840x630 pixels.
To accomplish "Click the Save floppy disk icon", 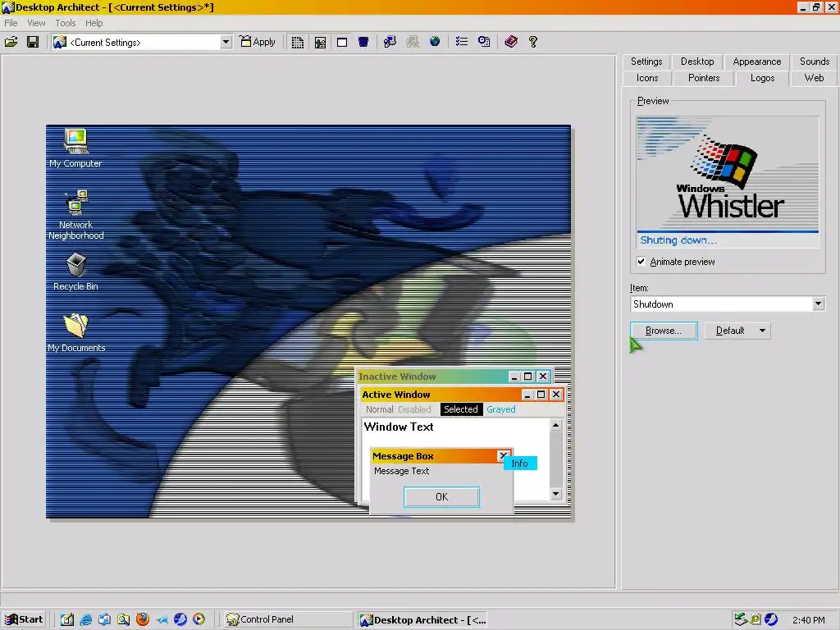I will pos(33,42).
